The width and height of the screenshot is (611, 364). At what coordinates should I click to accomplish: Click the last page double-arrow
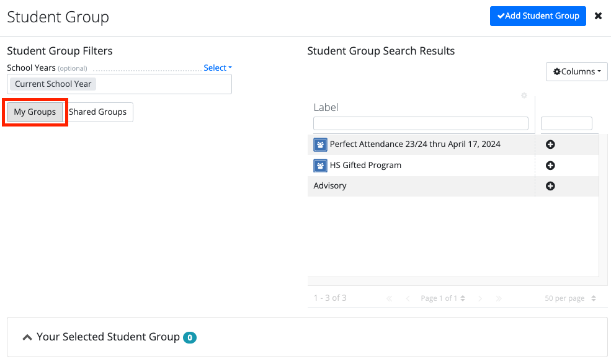pos(498,298)
